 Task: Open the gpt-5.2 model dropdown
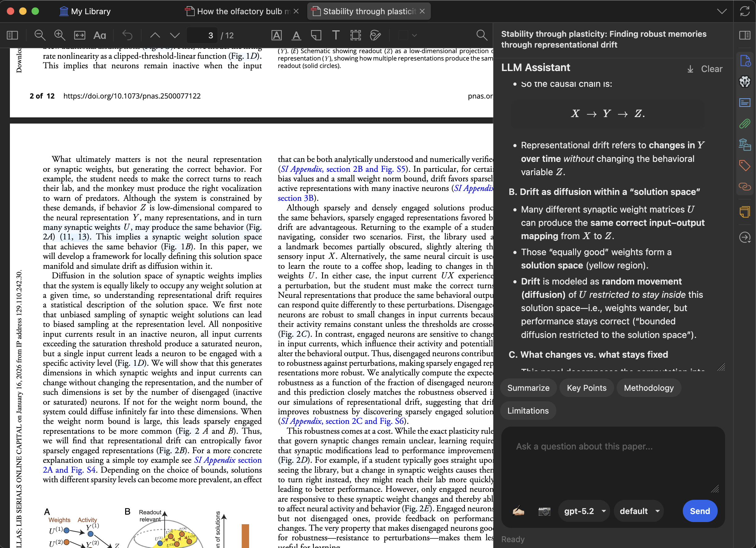(x=584, y=511)
